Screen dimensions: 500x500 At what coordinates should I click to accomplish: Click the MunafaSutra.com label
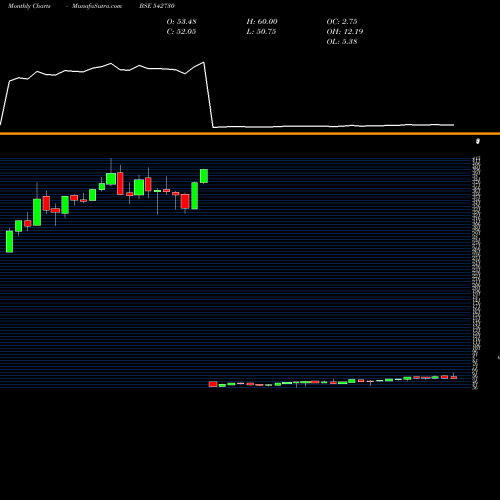97,6
